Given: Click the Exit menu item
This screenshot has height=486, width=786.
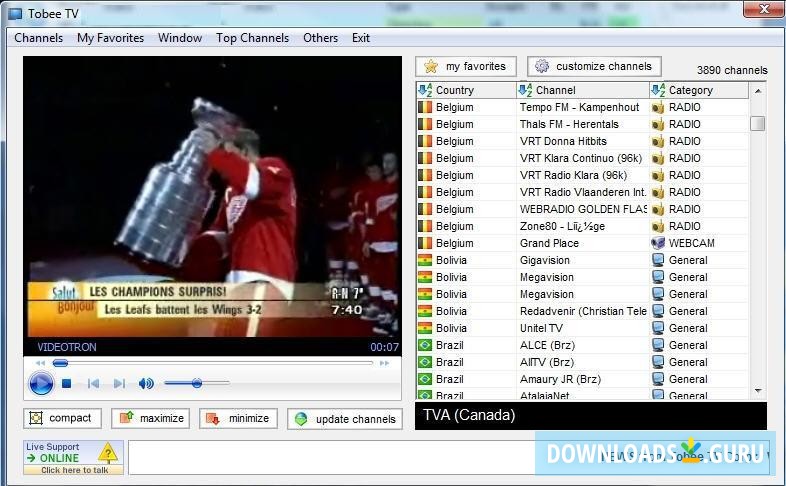Looking at the screenshot, I should coord(361,38).
